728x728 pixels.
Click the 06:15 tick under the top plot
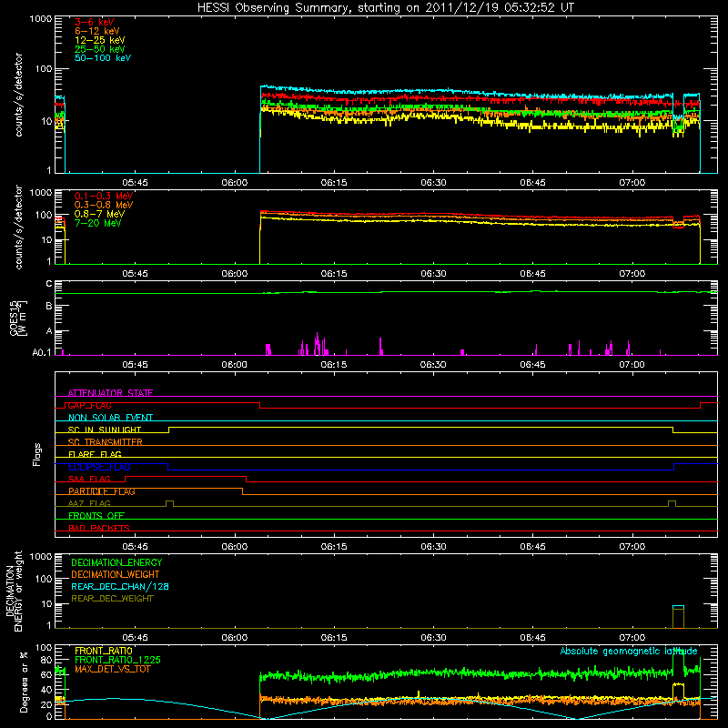(x=334, y=183)
